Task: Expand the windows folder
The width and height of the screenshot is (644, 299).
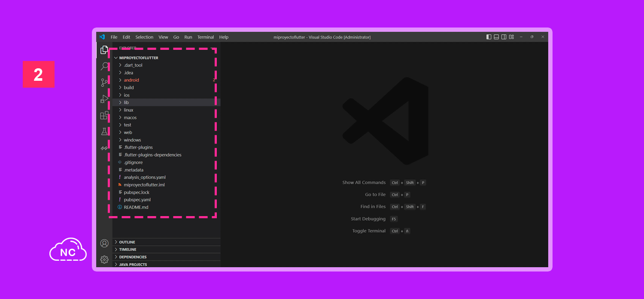Action: point(166,140)
